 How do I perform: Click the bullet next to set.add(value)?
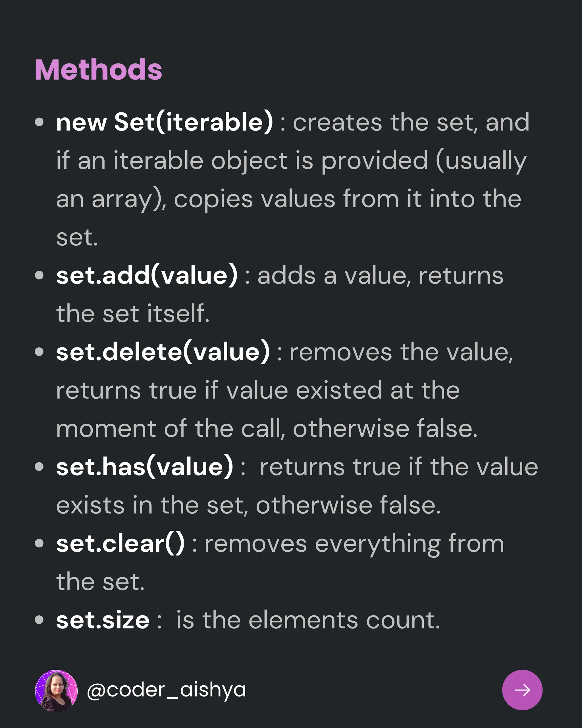(40, 275)
